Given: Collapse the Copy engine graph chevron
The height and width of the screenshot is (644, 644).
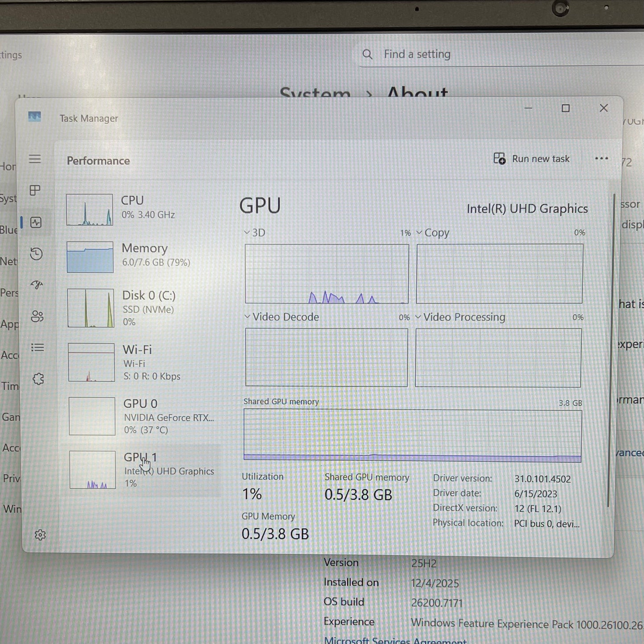Looking at the screenshot, I should [x=418, y=232].
